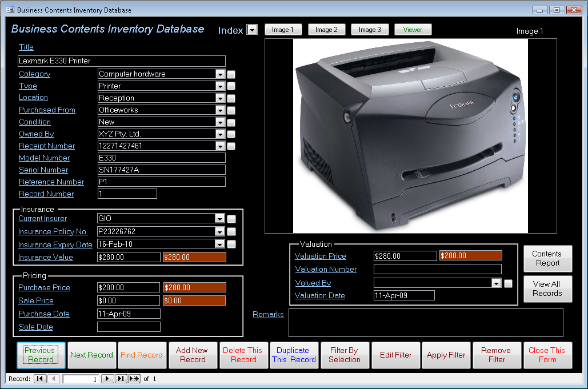
Task: Open the Index dropdown
Action: (x=253, y=30)
